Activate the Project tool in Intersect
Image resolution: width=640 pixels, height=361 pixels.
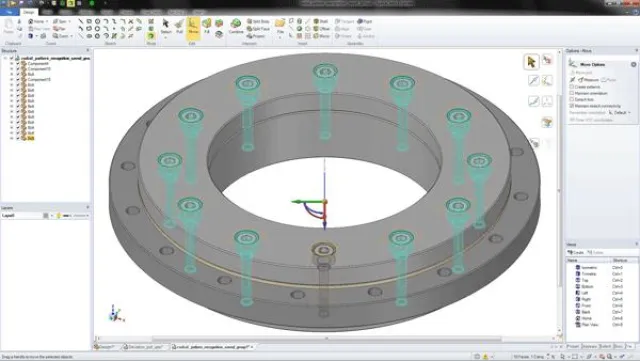pos(256,36)
